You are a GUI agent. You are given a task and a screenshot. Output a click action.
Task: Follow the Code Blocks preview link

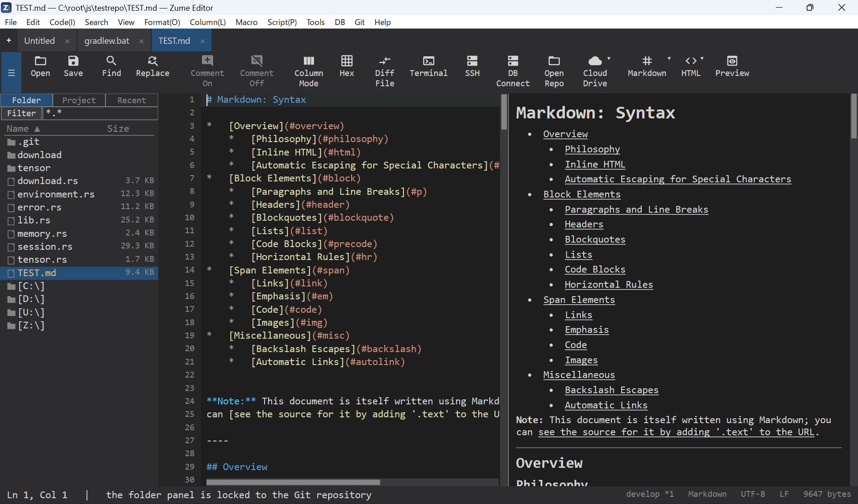595,269
